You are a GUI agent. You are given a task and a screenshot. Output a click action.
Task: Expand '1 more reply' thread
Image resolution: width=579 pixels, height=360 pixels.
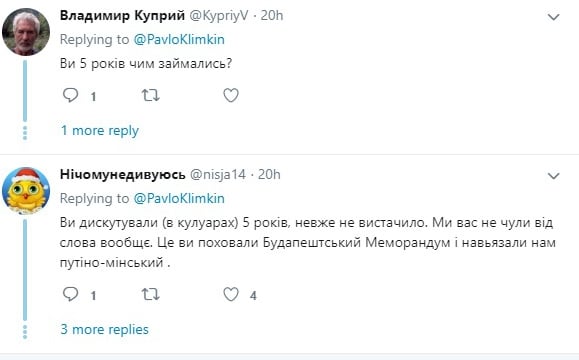coord(100,130)
